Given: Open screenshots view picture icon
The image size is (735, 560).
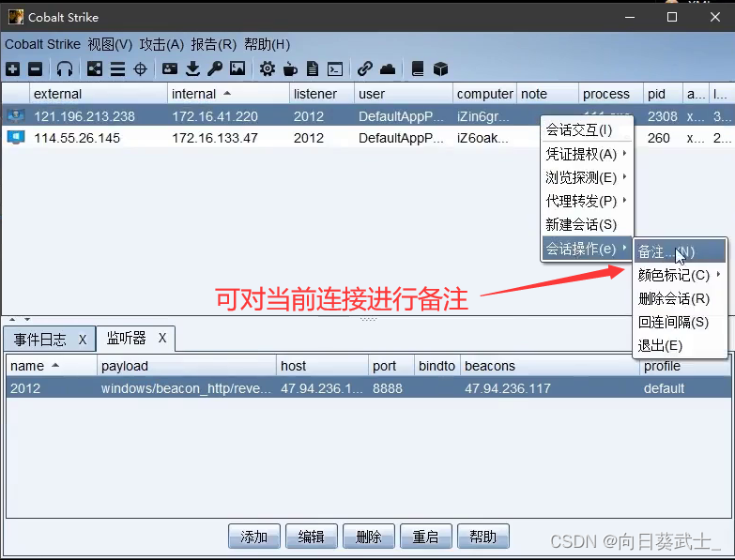Looking at the screenshot, I should [x=237, y=68].
